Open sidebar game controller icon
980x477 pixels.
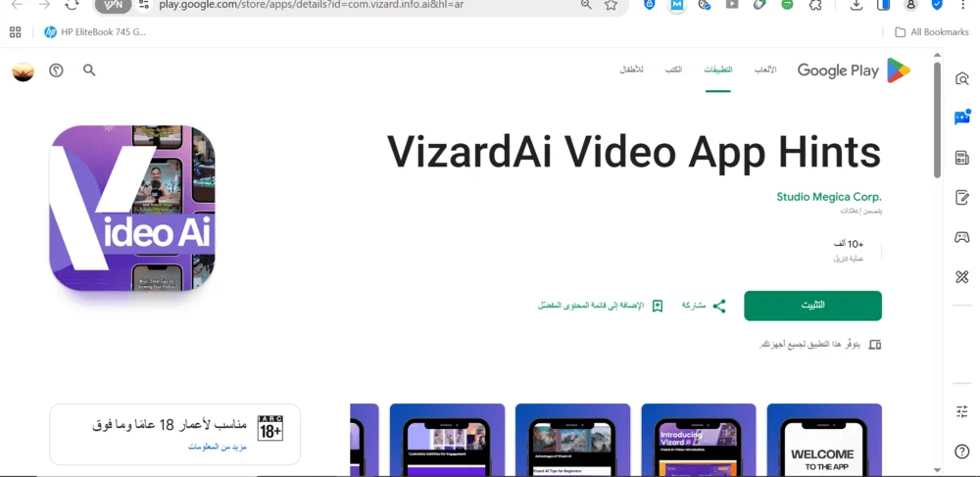point(962,237)
